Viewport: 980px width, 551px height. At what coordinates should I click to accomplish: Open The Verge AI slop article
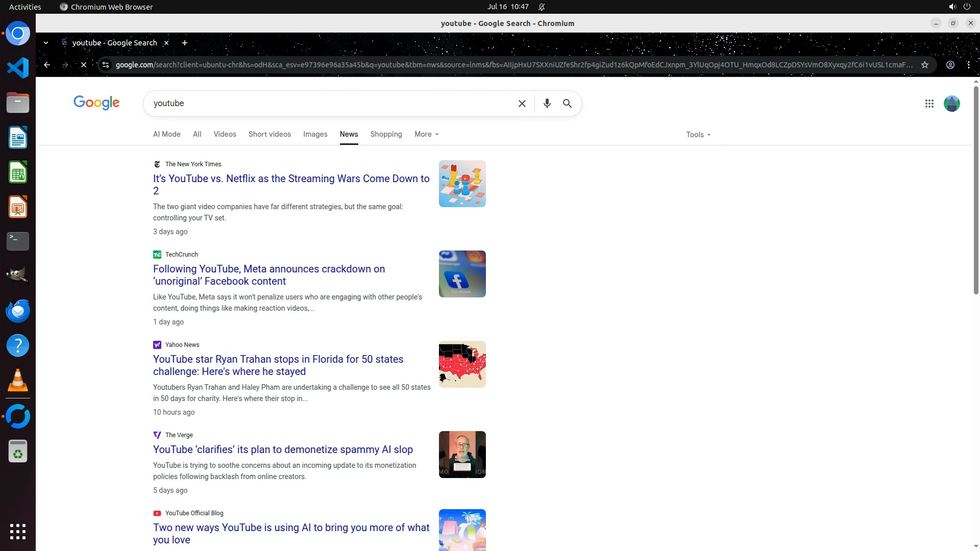click(283, 449)
